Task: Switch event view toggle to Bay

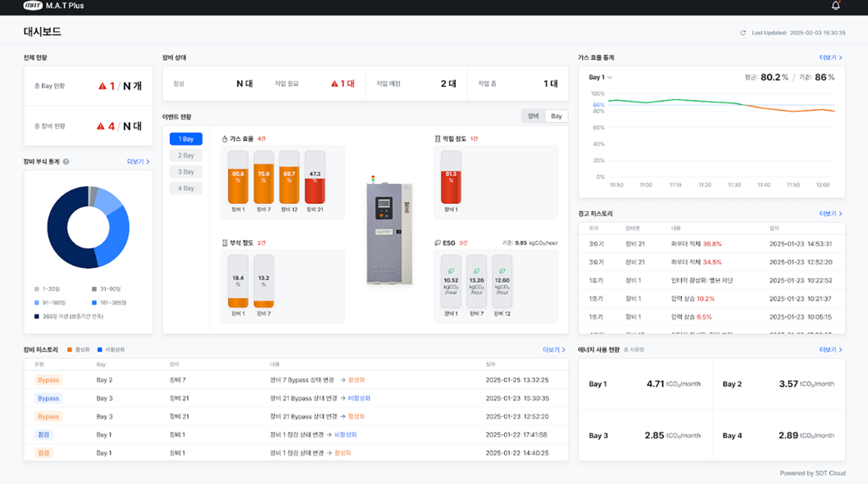Action: click(x=557, y=116)
